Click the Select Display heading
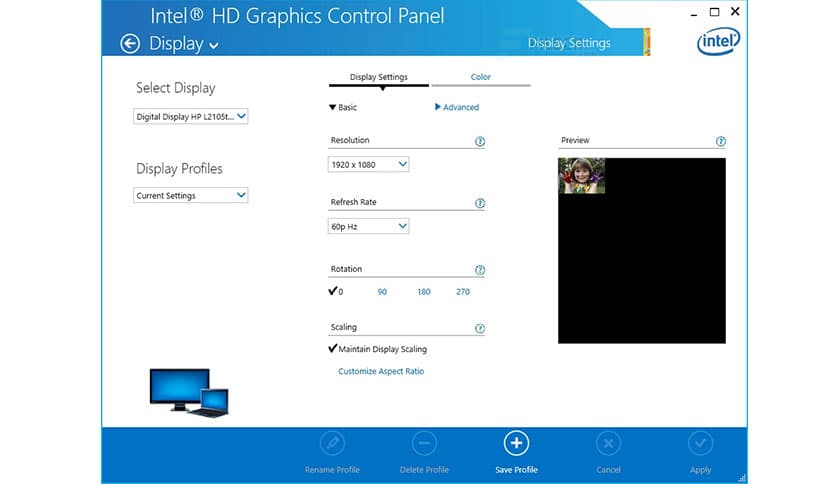 point(175,88)
